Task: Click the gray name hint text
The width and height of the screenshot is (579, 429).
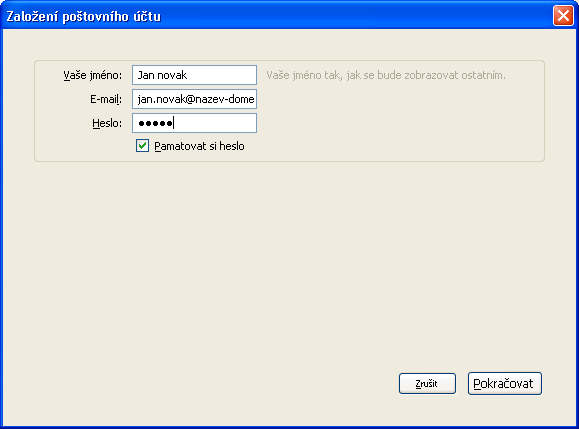Action: coord(386,75)
